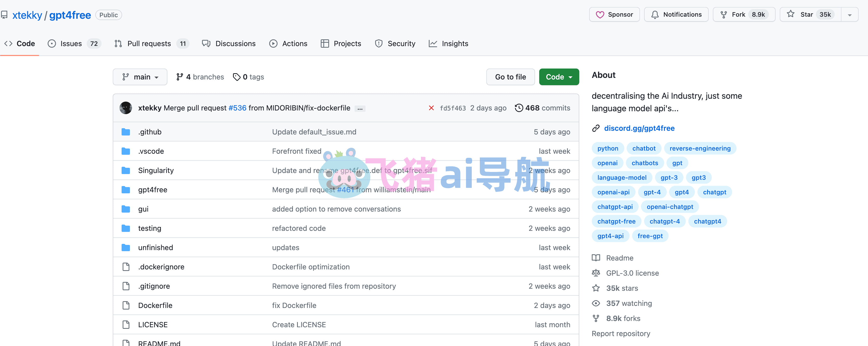Open the .github folder icon

tap(126, 132)
